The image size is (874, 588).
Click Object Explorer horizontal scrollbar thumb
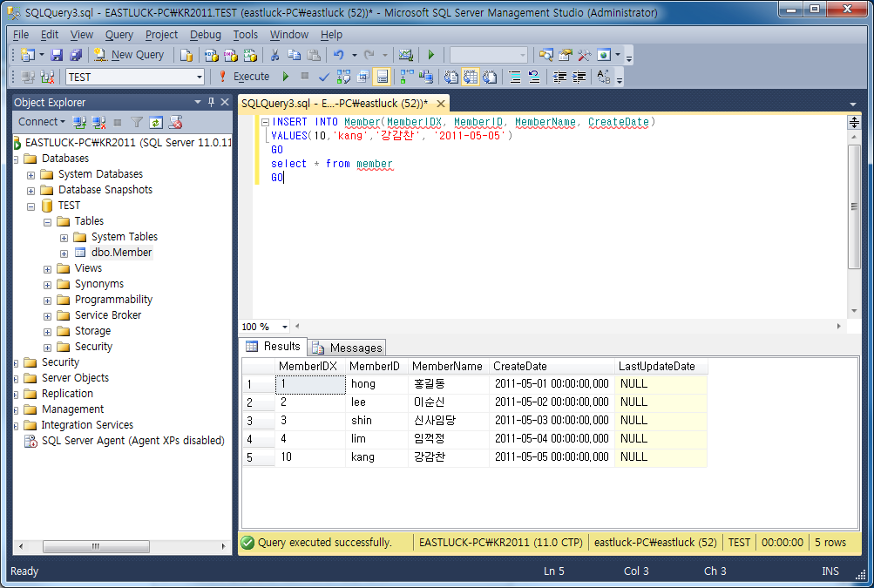[96, 546]
